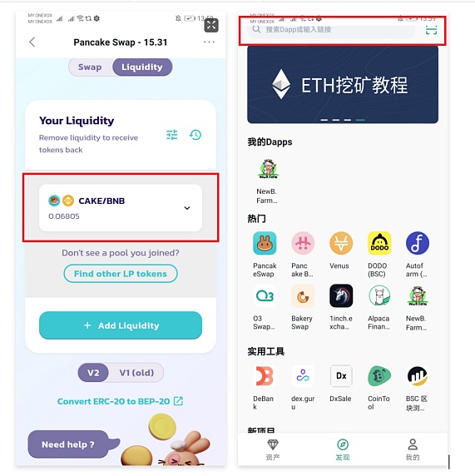Tap the Add Liquidity button
The width and height of the screenshot is (475, 476).
click(x=121, y=325)
